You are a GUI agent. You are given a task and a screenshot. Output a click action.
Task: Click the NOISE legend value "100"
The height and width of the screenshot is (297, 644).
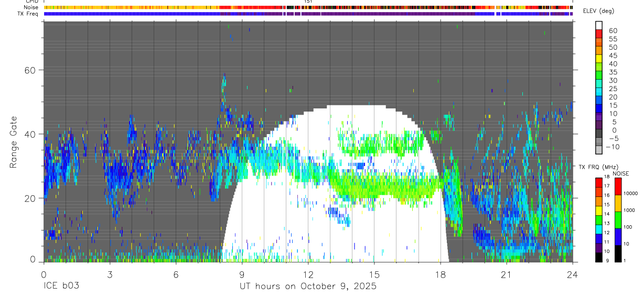tap(628, 227)
